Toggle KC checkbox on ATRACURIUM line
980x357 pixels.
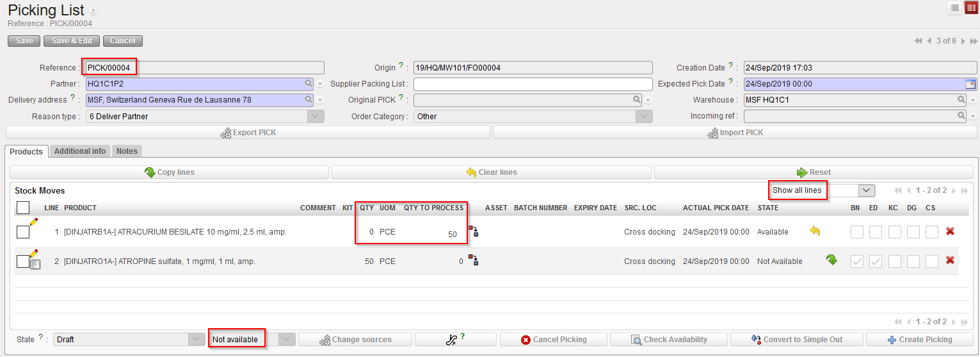click(x=894, y=232)
